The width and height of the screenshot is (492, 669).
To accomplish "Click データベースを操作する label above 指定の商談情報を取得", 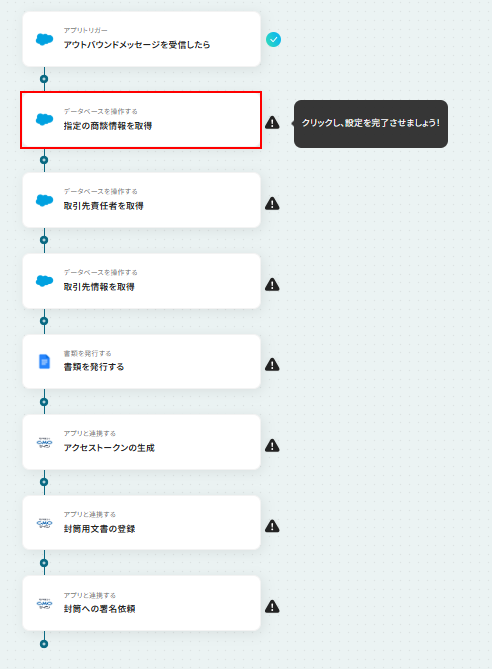I will [100, 111].
